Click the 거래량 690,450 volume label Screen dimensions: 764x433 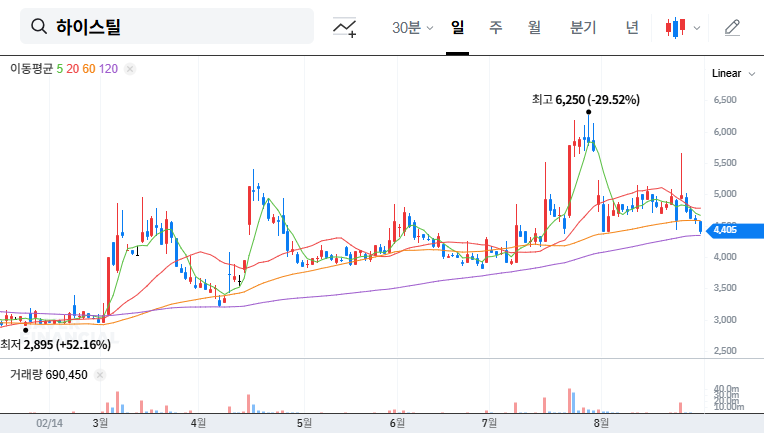(49, 375)
